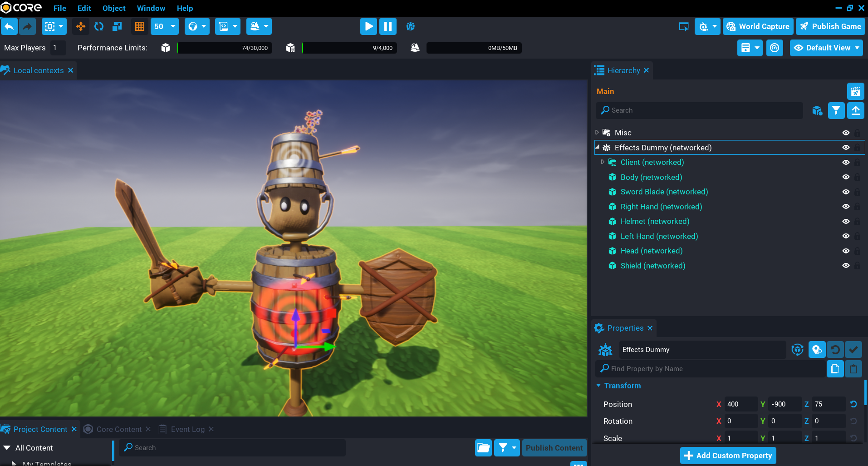Expand the Misc folder

597,132
